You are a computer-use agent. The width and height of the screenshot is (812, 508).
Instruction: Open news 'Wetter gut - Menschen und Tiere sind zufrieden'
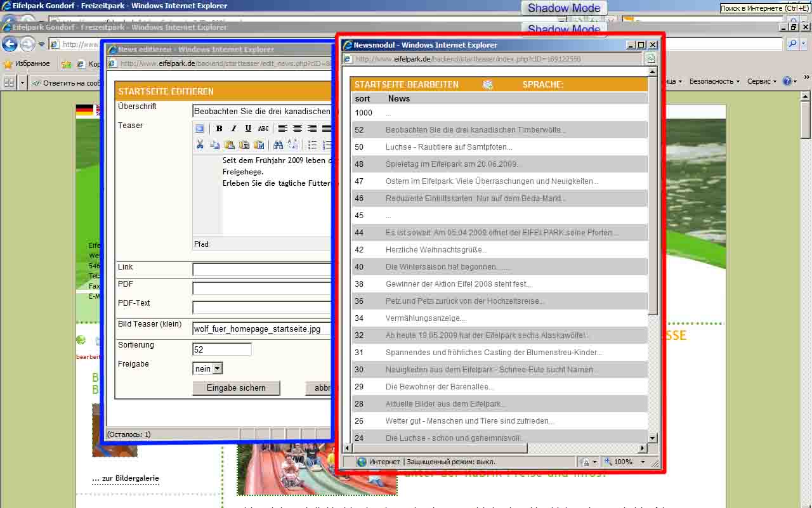(x=469, y=420)
